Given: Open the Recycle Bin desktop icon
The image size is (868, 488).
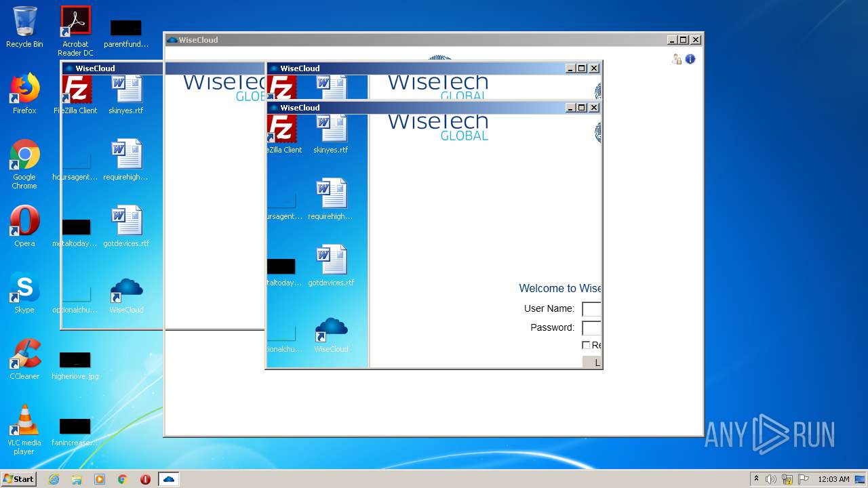Looking at the screenshot, I should click(x=24, y=27).
